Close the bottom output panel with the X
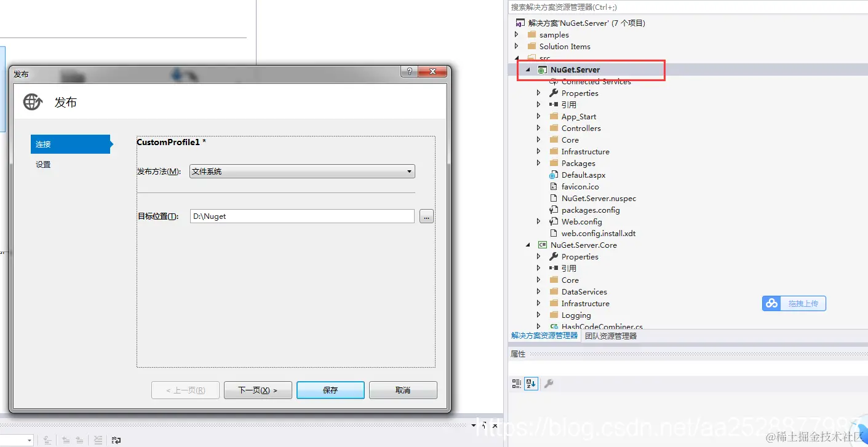This screenshot has height=447, width=868. point(494,425)
